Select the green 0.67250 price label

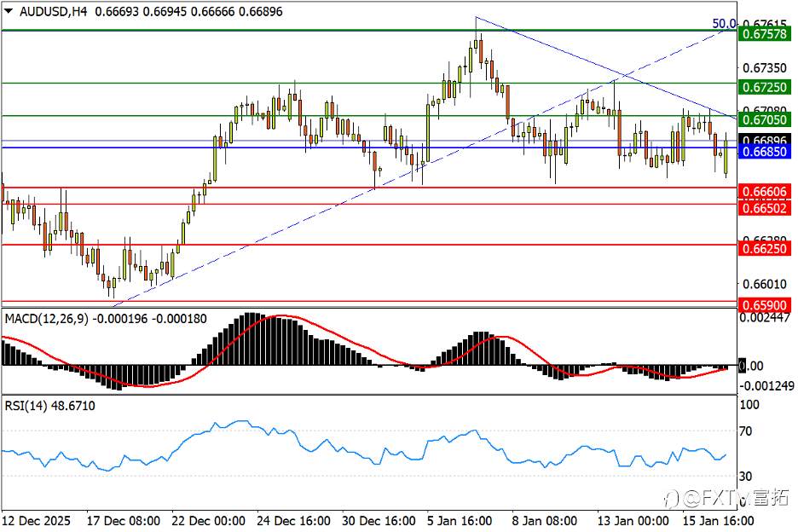[765, 87]
